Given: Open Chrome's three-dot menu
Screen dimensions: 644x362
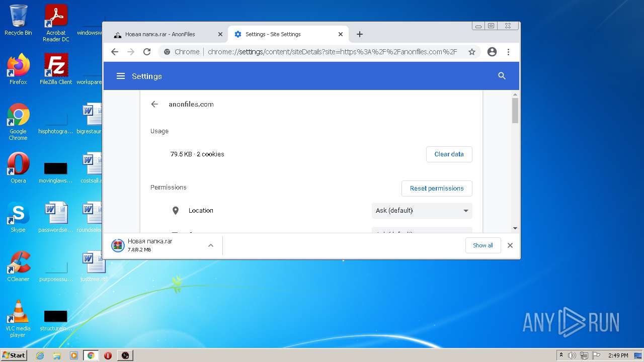Looking at the screenshot, I should point(509,52).
